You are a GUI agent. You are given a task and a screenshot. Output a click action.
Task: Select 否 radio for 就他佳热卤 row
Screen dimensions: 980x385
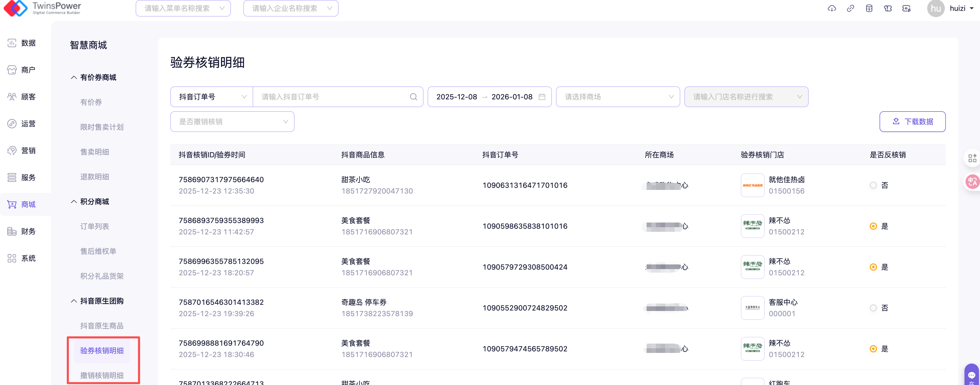click(x=873, y=185)
